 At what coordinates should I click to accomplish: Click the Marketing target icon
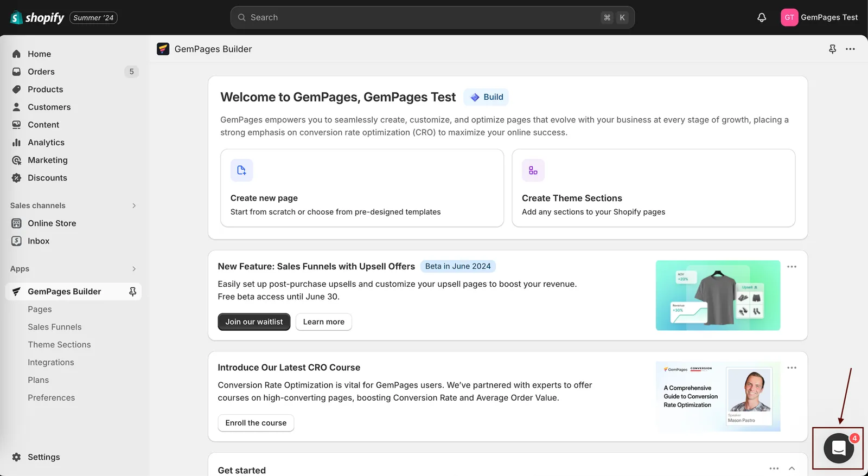tap(17, 160)
